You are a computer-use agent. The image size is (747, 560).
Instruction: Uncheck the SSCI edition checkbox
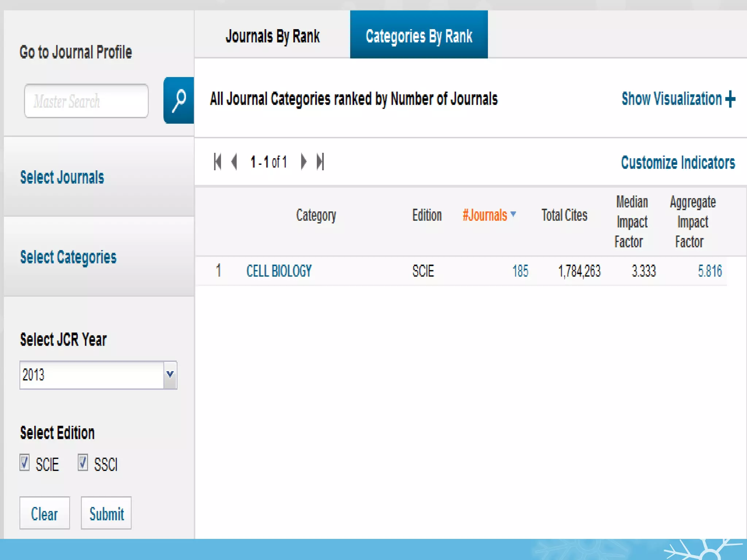(x=83, y=463)
